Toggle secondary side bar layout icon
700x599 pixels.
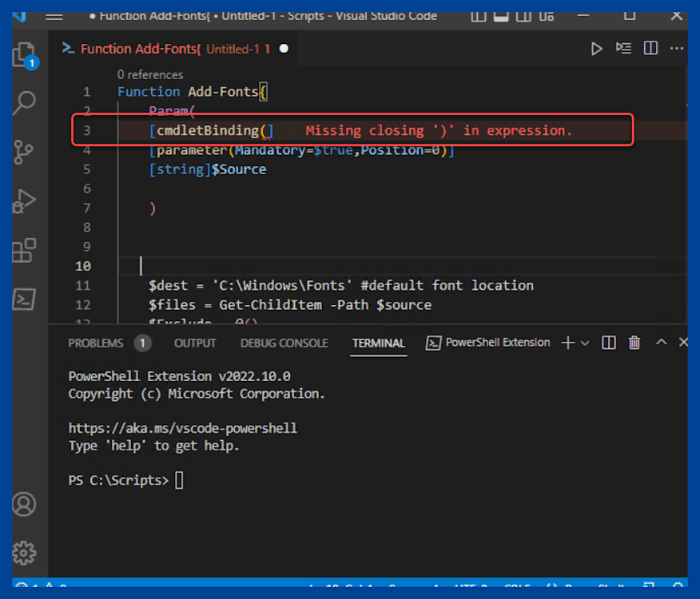(x=523, y=17)
